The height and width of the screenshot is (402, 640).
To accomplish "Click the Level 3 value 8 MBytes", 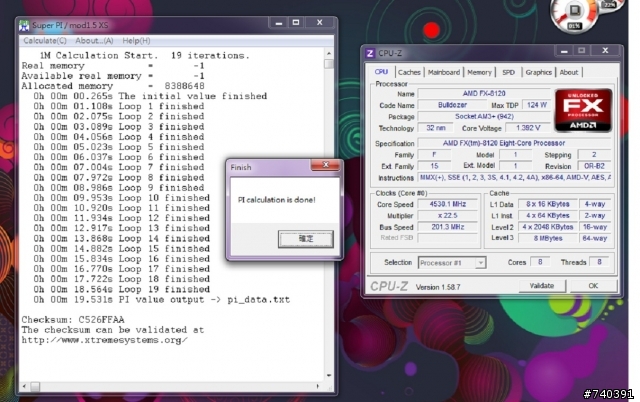I will tap(547, 238).
